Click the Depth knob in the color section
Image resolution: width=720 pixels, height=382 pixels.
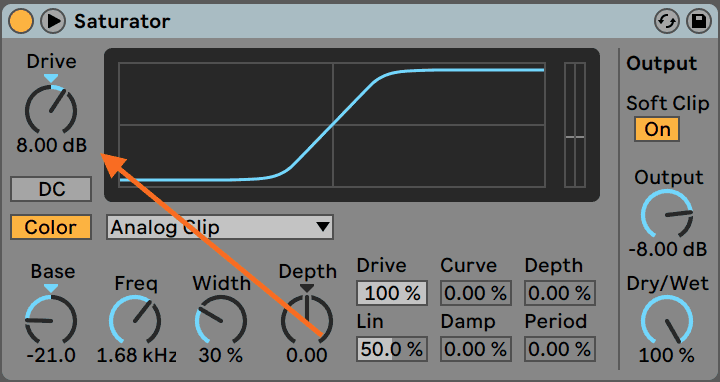coord(307,320)
